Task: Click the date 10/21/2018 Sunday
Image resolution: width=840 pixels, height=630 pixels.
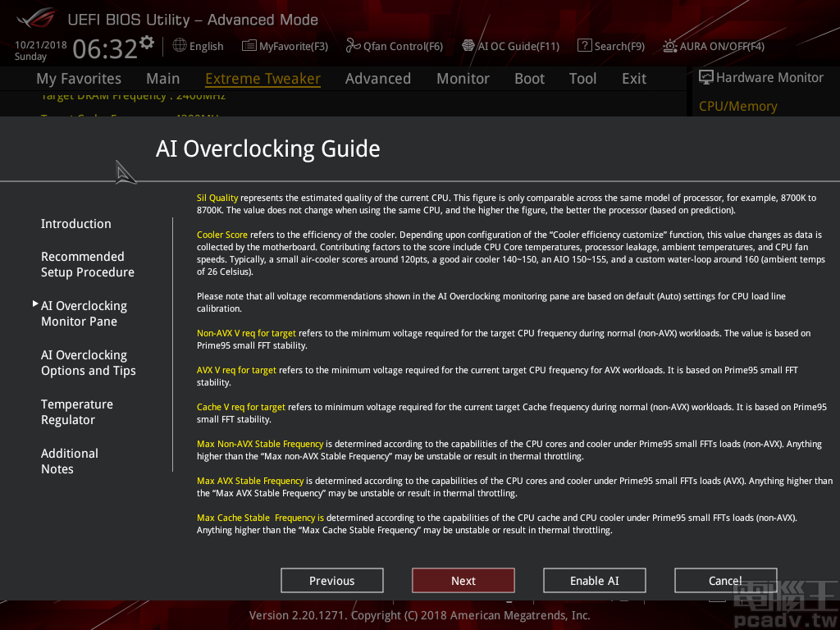Action: coord(41,51)
